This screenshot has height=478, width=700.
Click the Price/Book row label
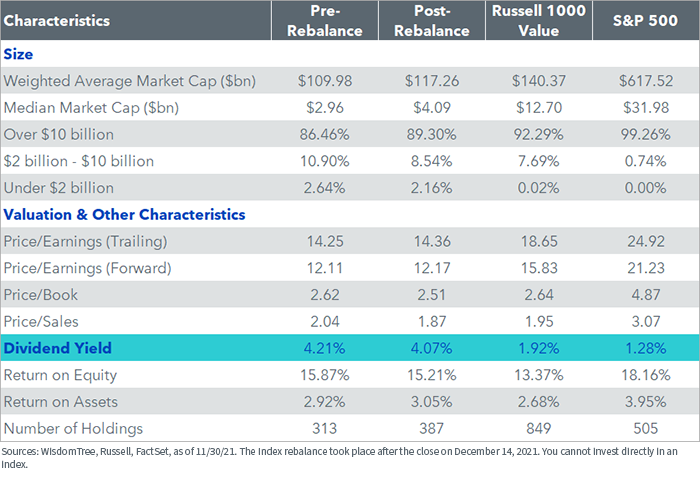click(x=41, y=295)
